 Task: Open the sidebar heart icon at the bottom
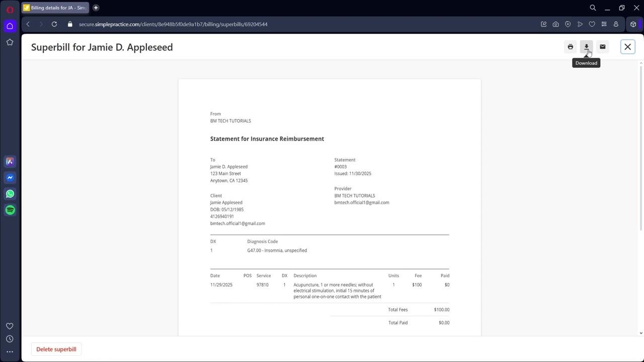pyautogui.click(x=10, y=326)
